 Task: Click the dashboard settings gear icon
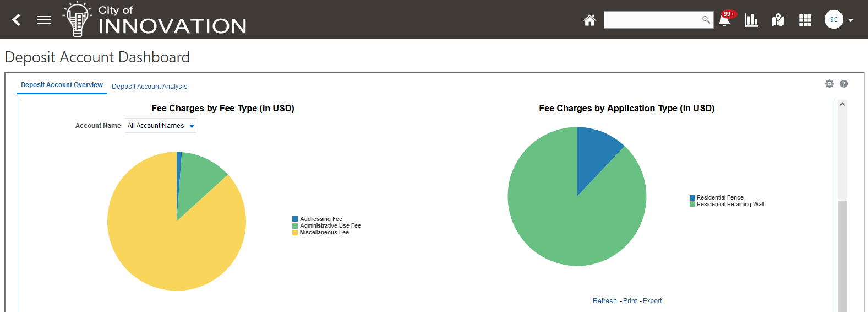[829, 84]
